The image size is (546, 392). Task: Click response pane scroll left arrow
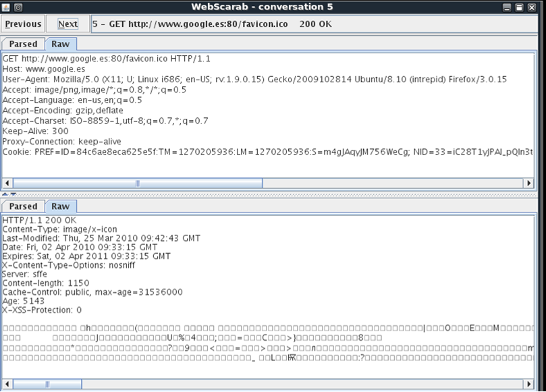[x=7, y=384]
